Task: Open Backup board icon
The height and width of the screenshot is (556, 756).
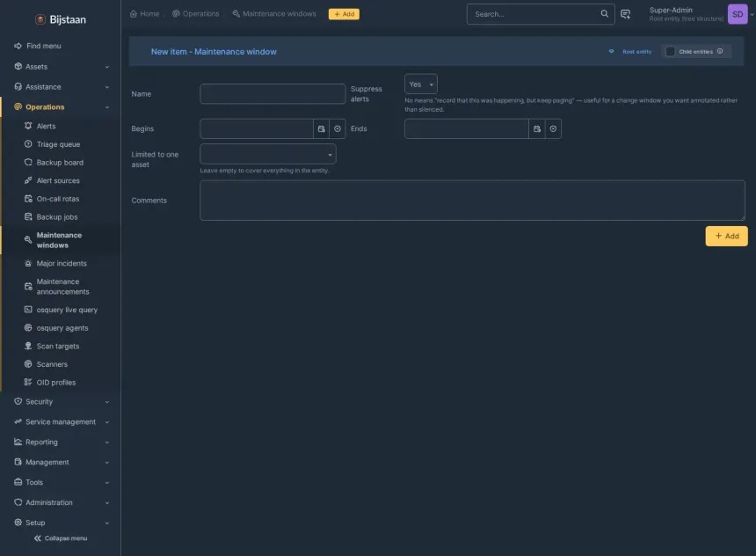Action: pos(28,162)
